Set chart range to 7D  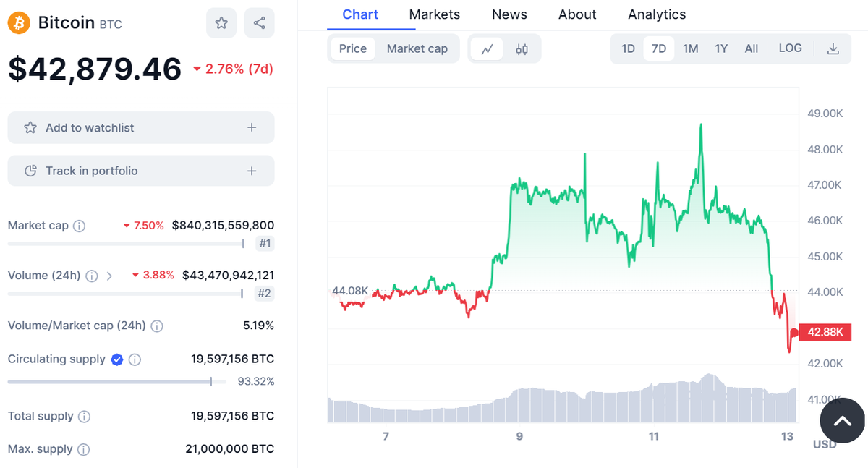659,48
